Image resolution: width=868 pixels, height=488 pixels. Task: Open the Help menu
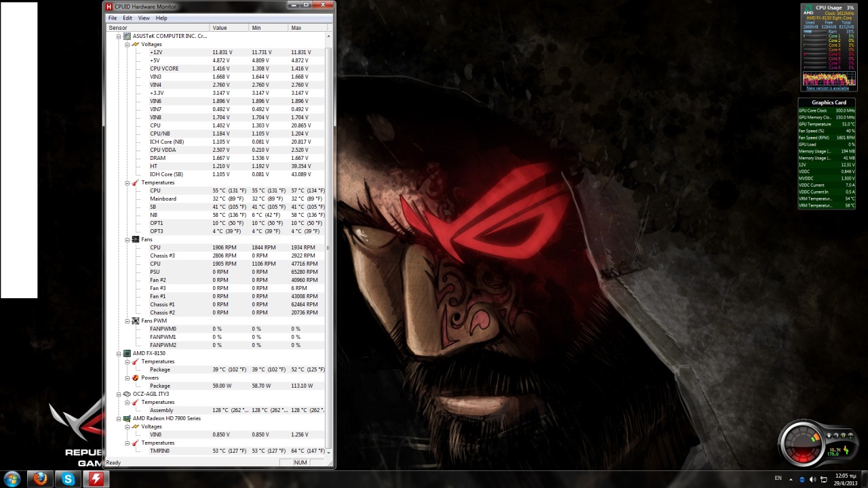(161, 18)
